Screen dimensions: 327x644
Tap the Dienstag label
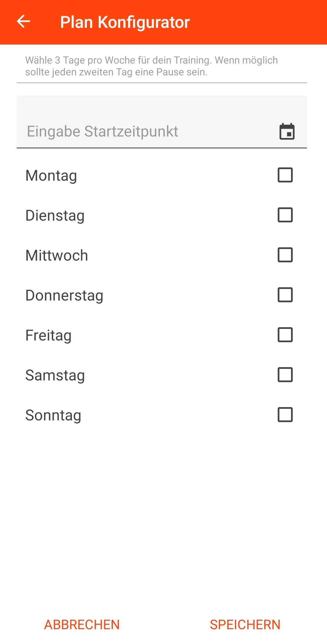(x=55, y=215)
